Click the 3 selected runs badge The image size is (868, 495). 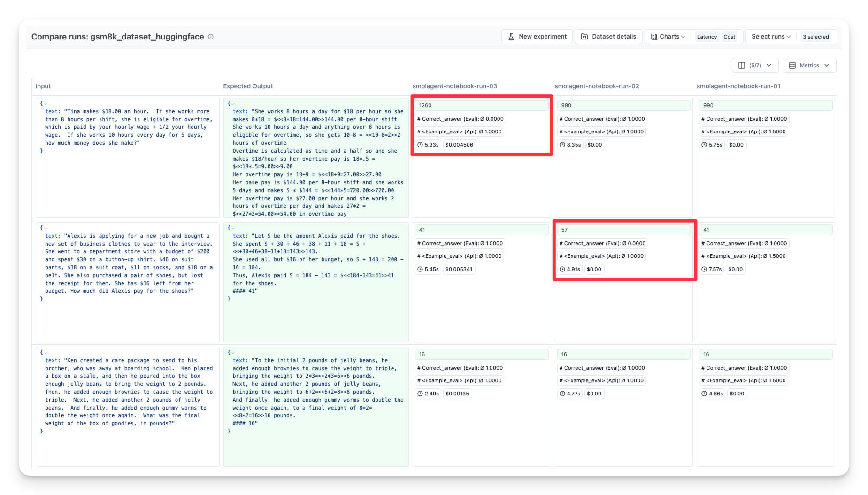tap(815, 37)
